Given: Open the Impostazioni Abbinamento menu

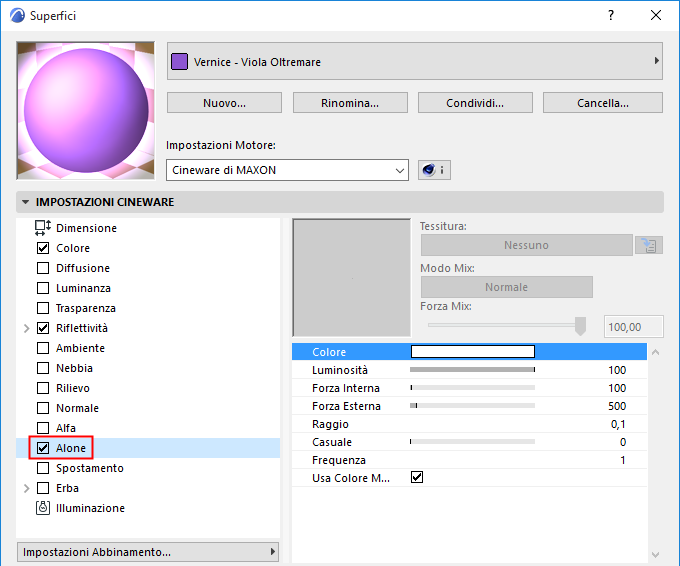Looking at the screenshot, I should click(x=148, y=552).
